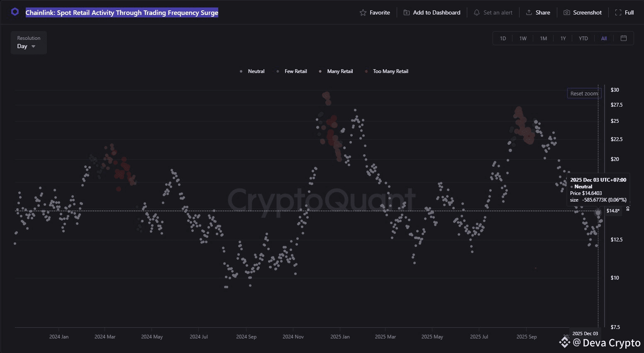
Task: Click the tooltip size -585.6773K value
Action: click(594, 200)
